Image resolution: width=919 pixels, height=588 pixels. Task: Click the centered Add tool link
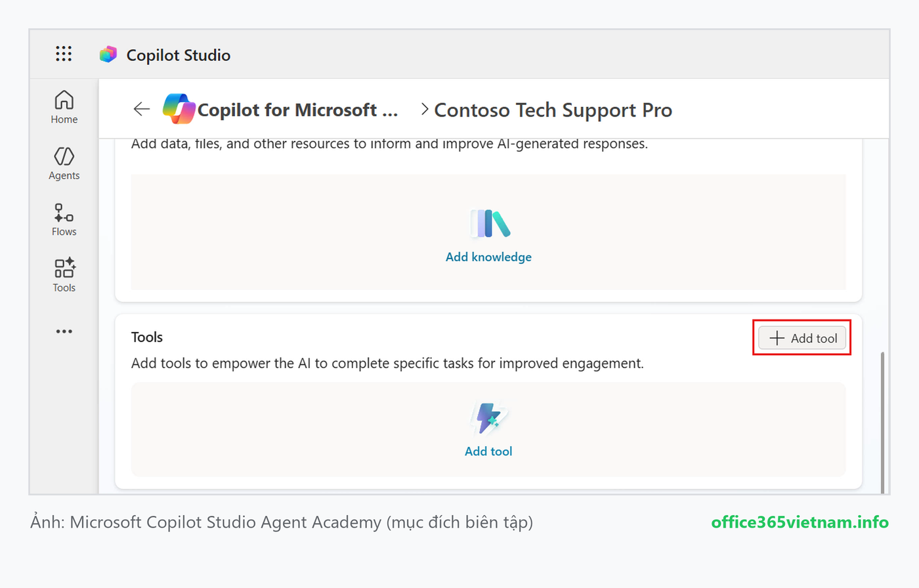[x=488, y=451]
